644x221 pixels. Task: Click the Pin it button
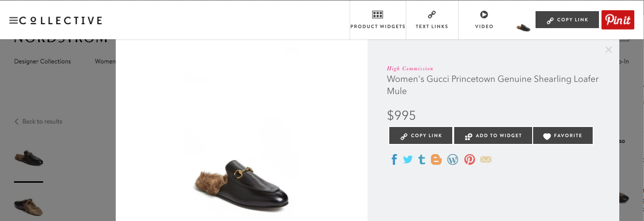tap(618, 20)
